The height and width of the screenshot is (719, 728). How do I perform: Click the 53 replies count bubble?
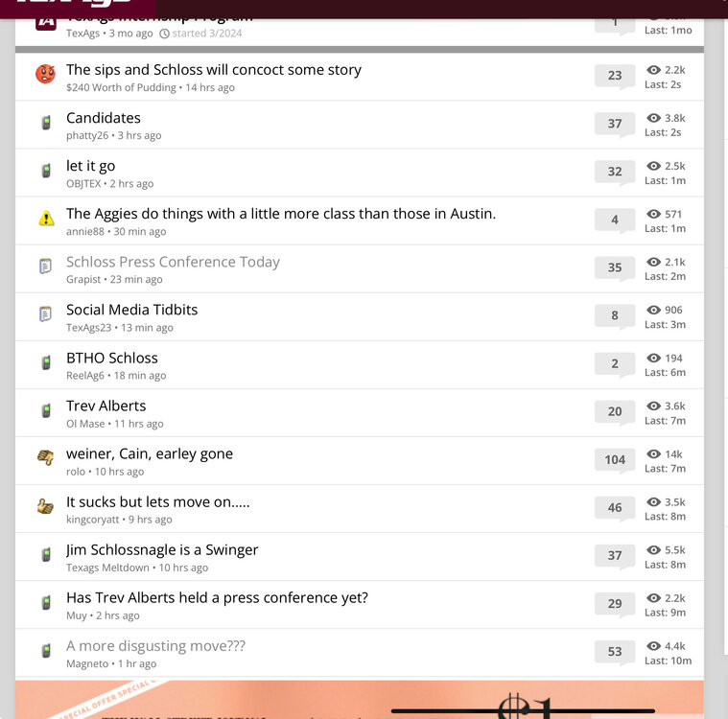[x=615, y=652]
